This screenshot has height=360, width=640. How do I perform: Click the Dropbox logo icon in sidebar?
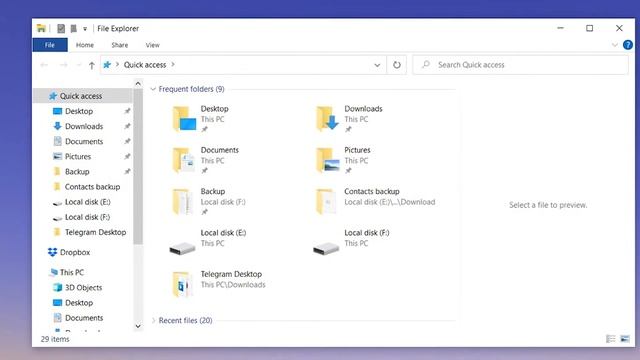coord(52,252)
